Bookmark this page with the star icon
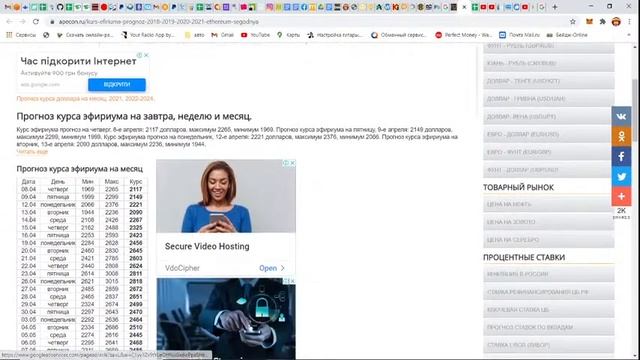Image resolution: width=640 pixels, height=360 pixels. click(x=573, y=22)
